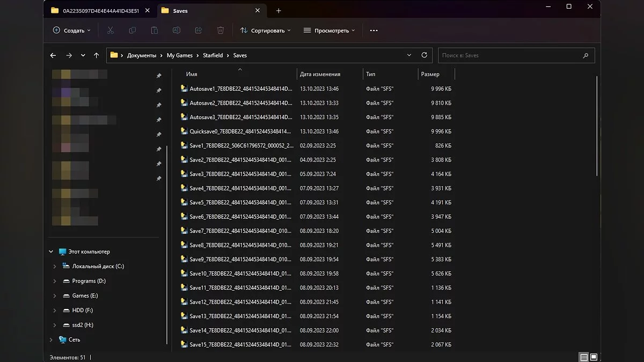Click the Delete trash icon

click(221, 31)
